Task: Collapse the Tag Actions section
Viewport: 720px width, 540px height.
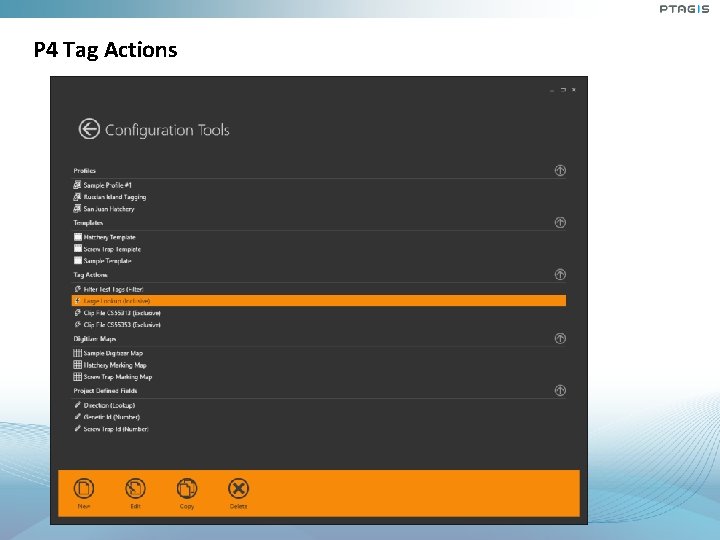Action: tap(560, 275)
